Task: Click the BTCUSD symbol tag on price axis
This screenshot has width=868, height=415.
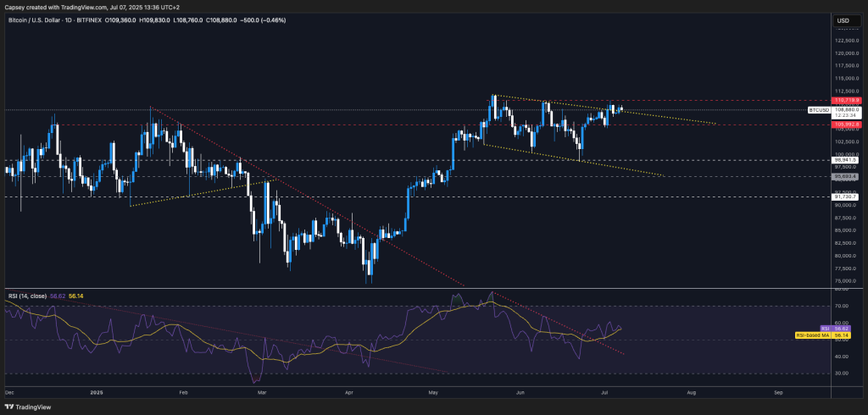Action: click(x=818, y=109)
